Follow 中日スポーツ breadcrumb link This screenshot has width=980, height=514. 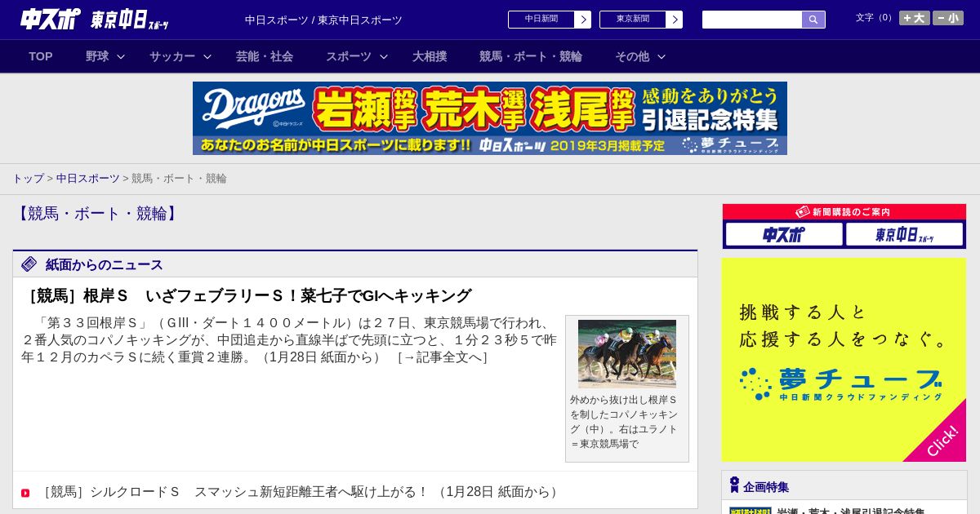(x=87, y=178)
